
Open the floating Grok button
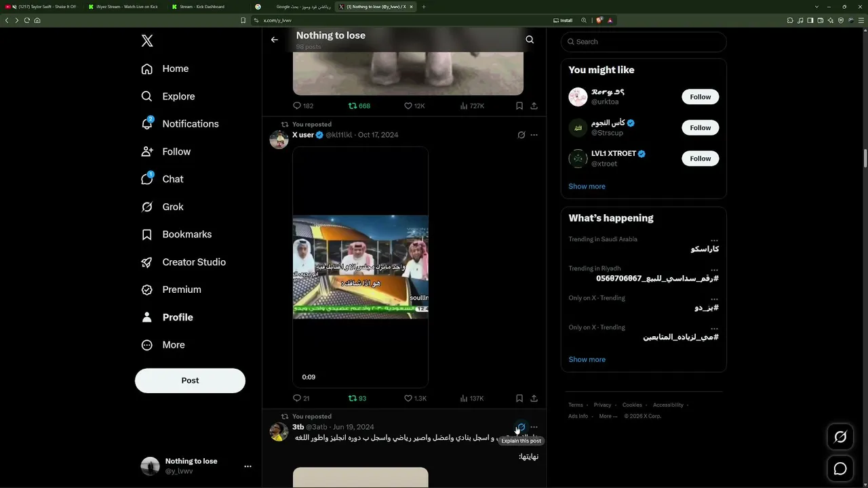pyautogui.click(x=840, y=437)
